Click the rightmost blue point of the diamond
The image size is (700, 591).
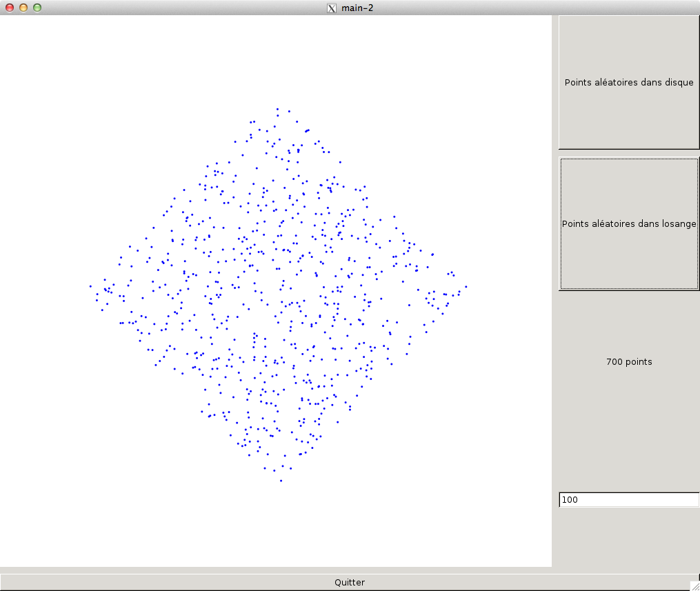pyautogui.click(x=466, y=286)
